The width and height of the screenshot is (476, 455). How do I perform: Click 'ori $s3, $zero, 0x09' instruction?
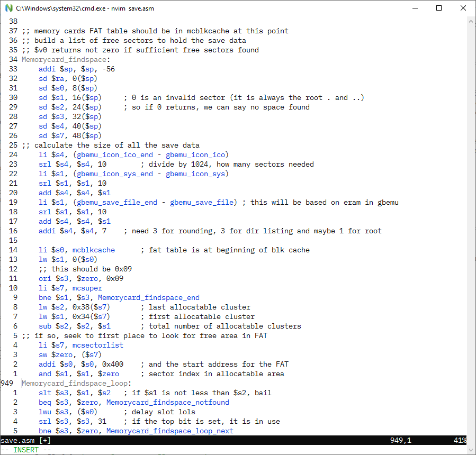tap(81, 278)
